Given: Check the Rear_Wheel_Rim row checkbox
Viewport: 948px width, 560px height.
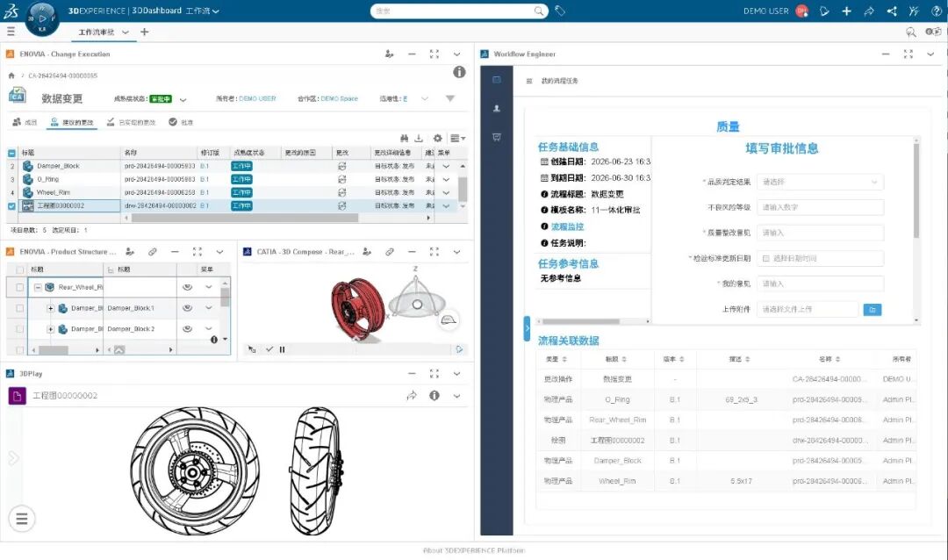Looking at the screenshot, I should pyautogui.click(x=20, y=287).
